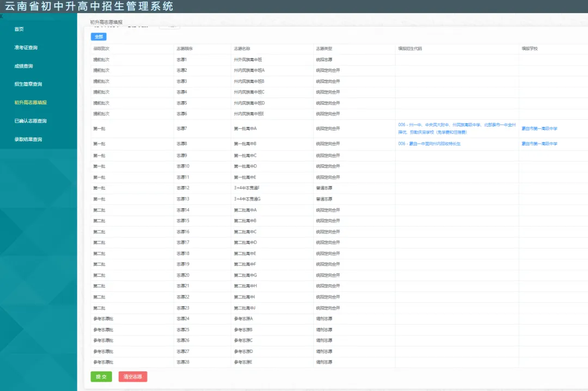The height and width of the screenshot is (391, 588).
Task: Select the 志愿28 参考志愿E row
Action: pos(339,362)
